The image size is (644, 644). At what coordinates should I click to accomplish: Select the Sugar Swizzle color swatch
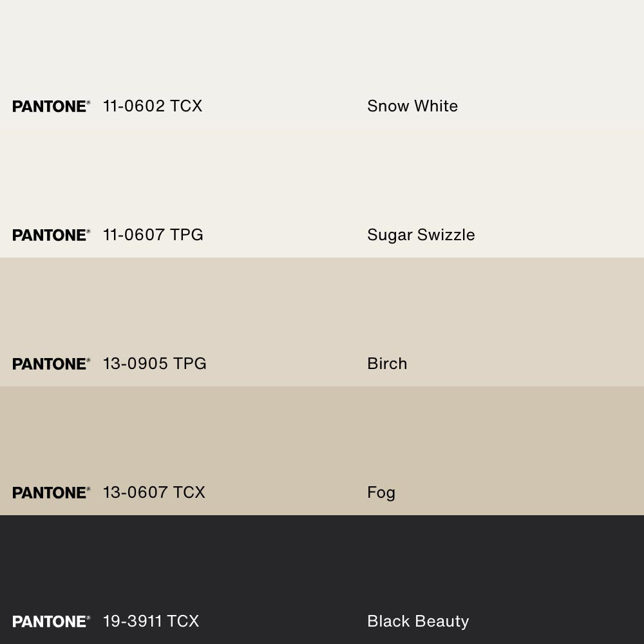[x=322, y=180]
